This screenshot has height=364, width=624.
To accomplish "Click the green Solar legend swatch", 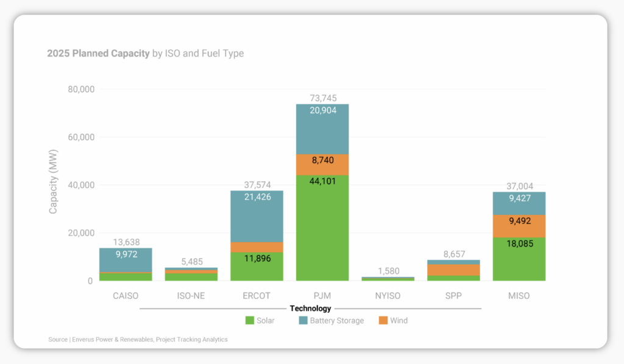I will click(x=249, y=320).
